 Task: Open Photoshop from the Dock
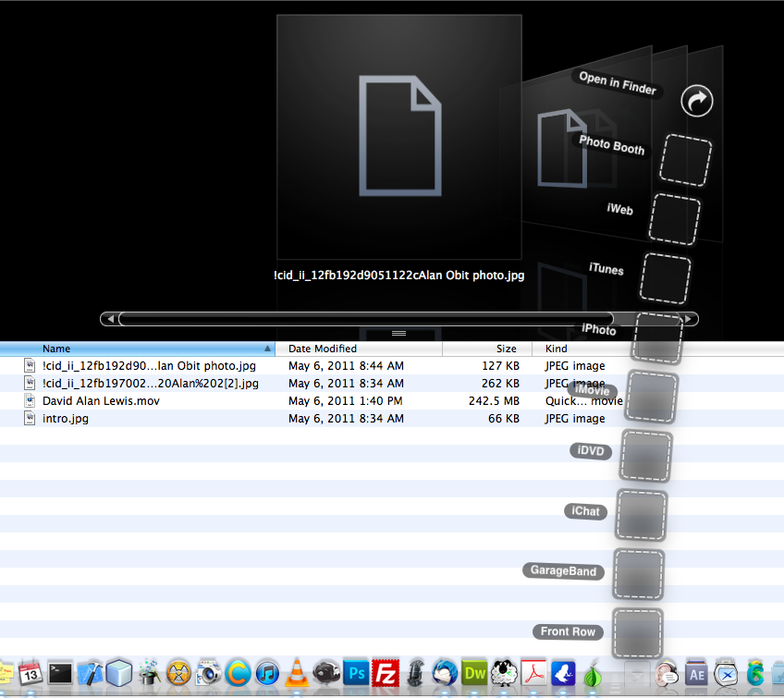[356, 673]
